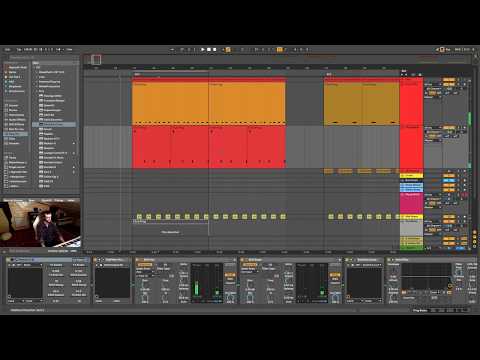Select the green track header at bottom
Screen dimensions: 480x360
pyautogui.click(x=411, y=248)
